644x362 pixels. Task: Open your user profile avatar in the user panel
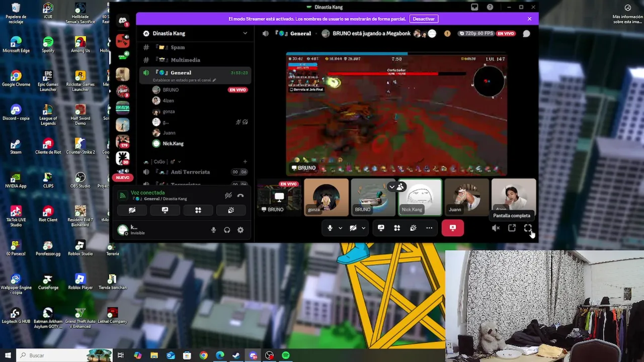click(x=123, y=230)
